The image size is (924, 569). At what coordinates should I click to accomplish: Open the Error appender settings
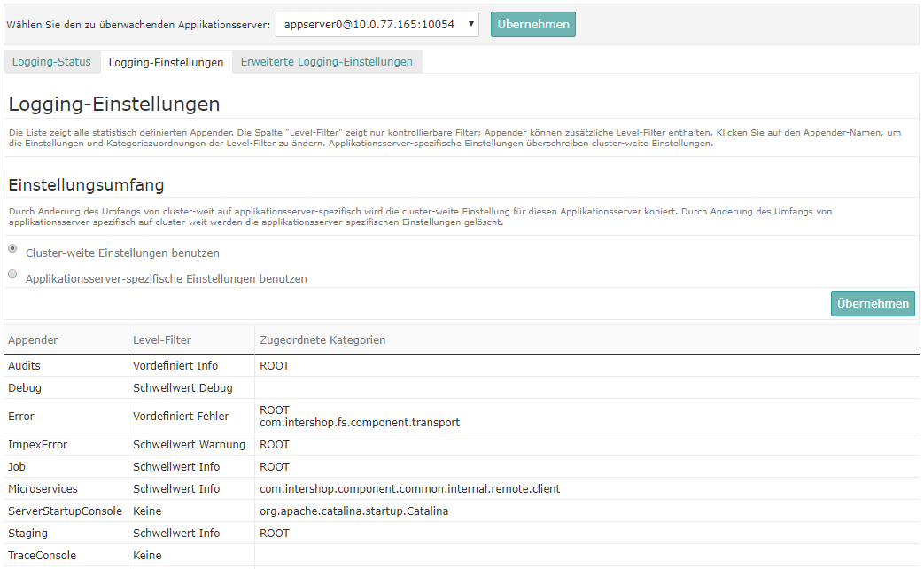(x=22, y=416)
